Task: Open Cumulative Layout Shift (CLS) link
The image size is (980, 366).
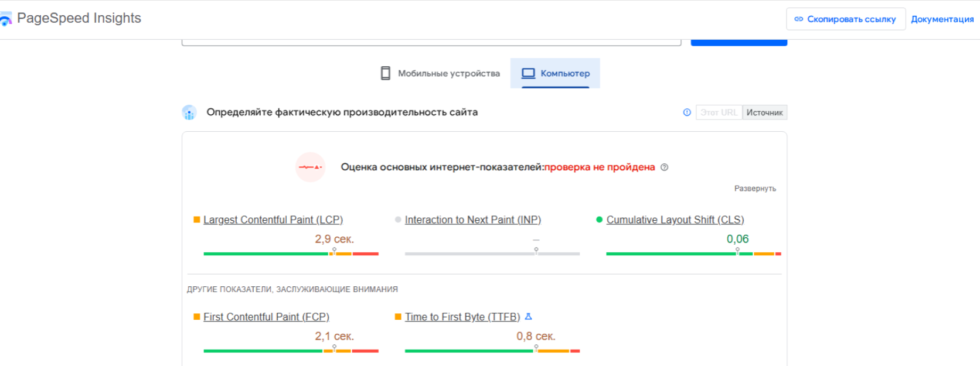Action: [675, 220]
